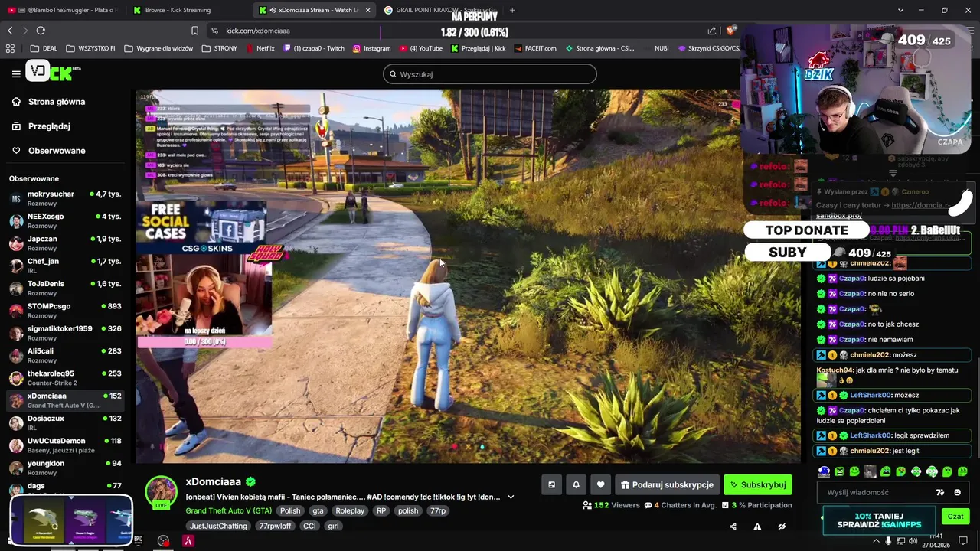Open the FACEIT.com bookmark
The width and height of the screenshot is (980, 551).
(535, 48)
